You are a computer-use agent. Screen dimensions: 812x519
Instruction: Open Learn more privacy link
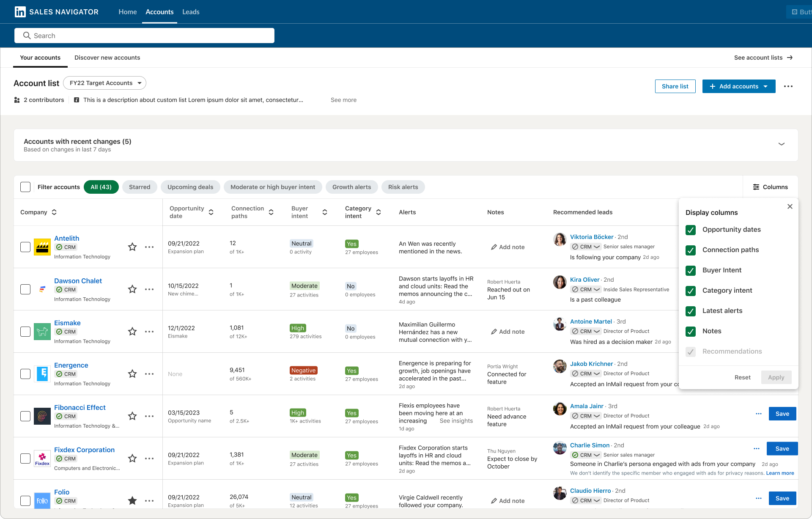[780, 473]
